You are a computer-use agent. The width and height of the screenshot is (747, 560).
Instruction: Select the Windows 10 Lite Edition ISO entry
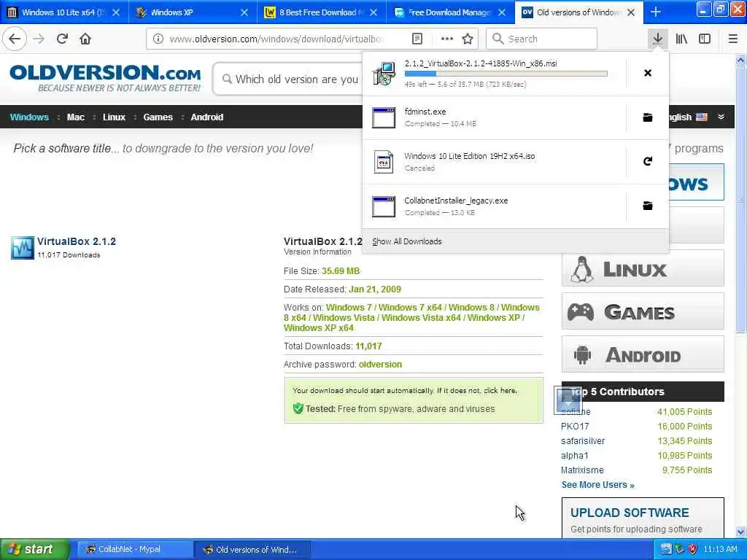[x=494, y=161]
